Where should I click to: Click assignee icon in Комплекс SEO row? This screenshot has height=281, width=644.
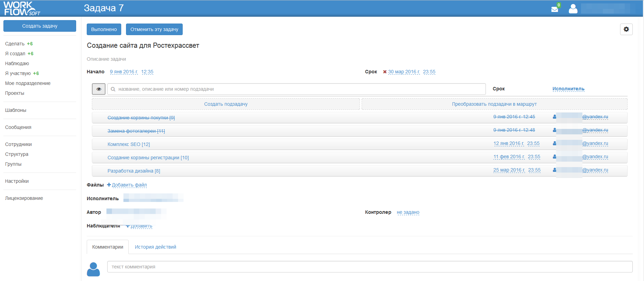[x=555, y=144]
